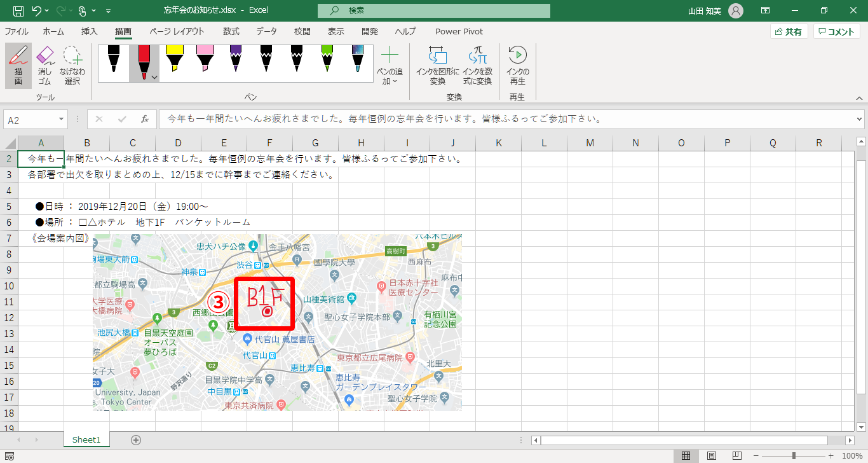Click the 共有 (Share) button
The height and width of the screenshot is (463, 868).
point(789,31)
